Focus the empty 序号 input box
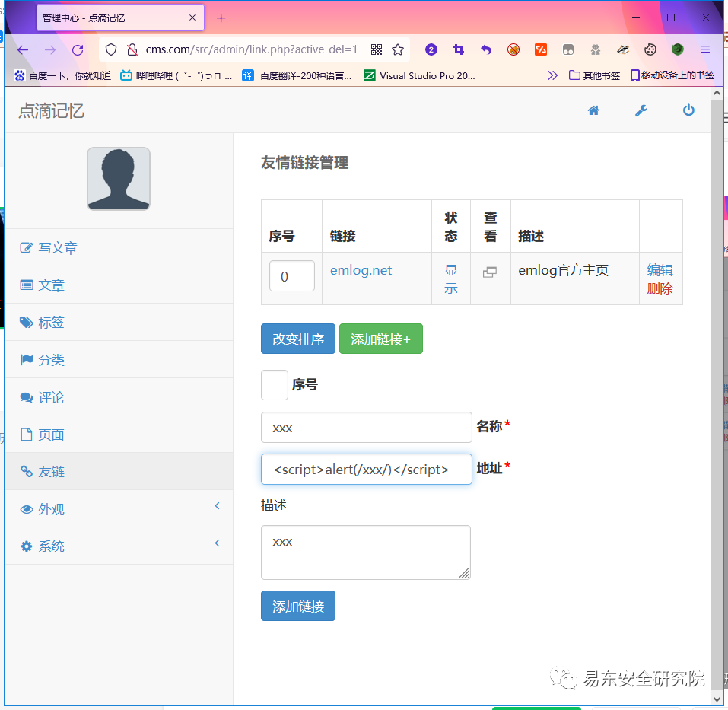This screenshot has width=728, height=710. tap(275, 385)
